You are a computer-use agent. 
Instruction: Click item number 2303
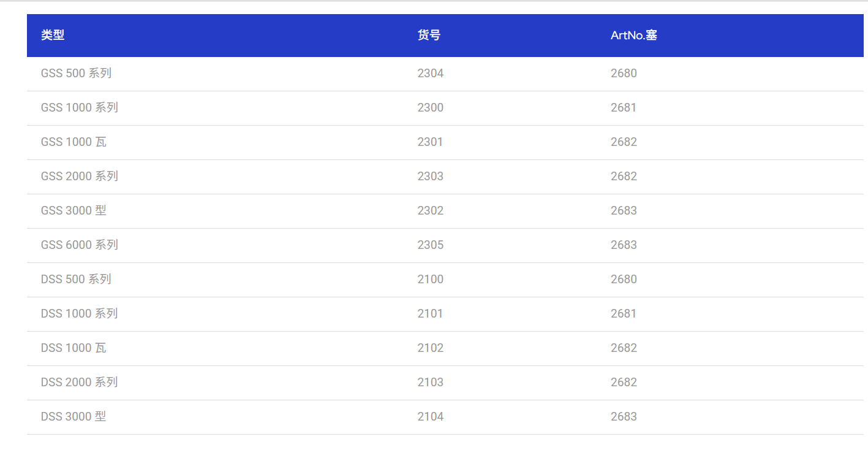[x=430, y=177]
